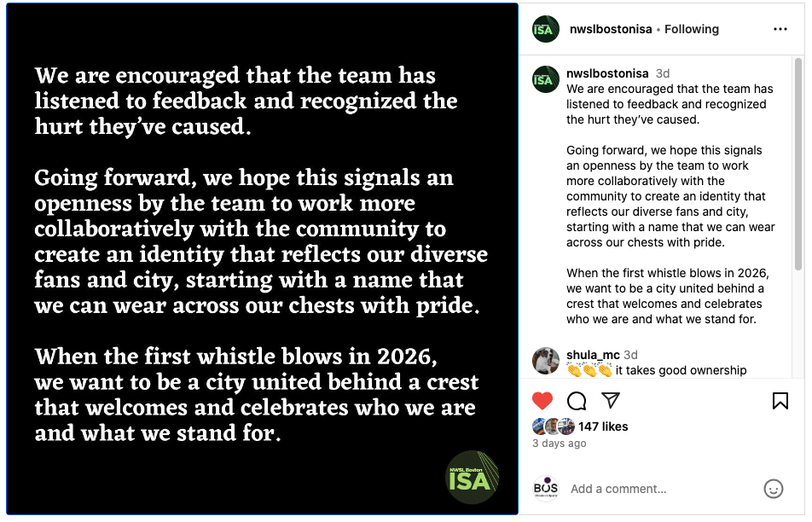The image size is (812, 522).
Task: Click the shula_mc username link
Action: point(593,355)
